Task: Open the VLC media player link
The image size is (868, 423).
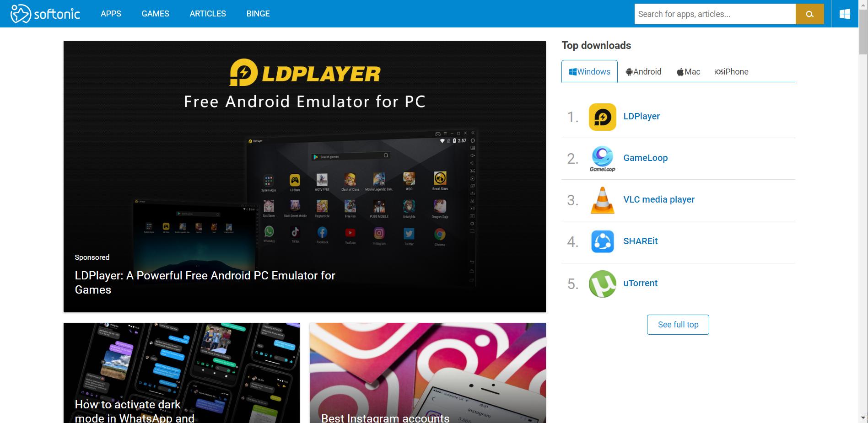Action: (659, 199)
